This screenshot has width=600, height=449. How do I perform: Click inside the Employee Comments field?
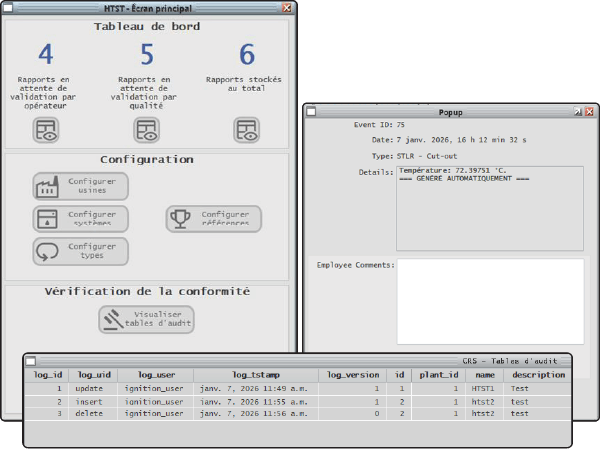pos(491,301)
